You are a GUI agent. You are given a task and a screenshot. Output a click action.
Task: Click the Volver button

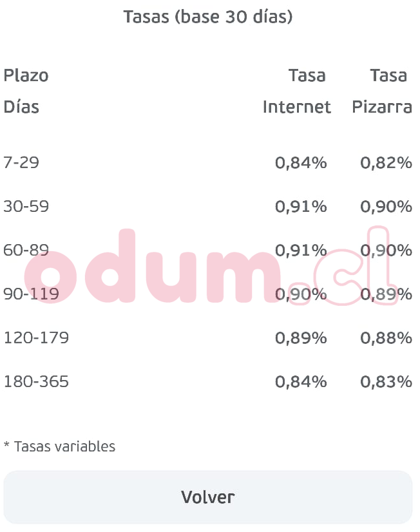coord(207,497)
